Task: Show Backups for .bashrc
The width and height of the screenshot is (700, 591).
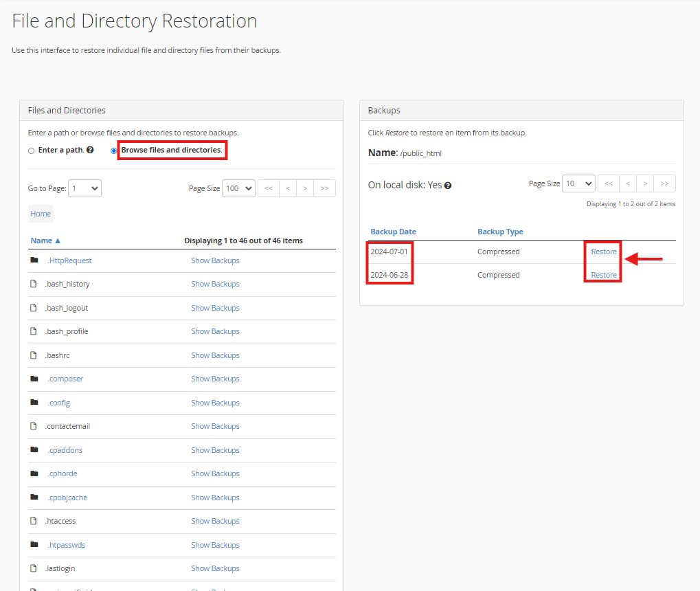Action: pyautogui.click(x=215, y=355)
